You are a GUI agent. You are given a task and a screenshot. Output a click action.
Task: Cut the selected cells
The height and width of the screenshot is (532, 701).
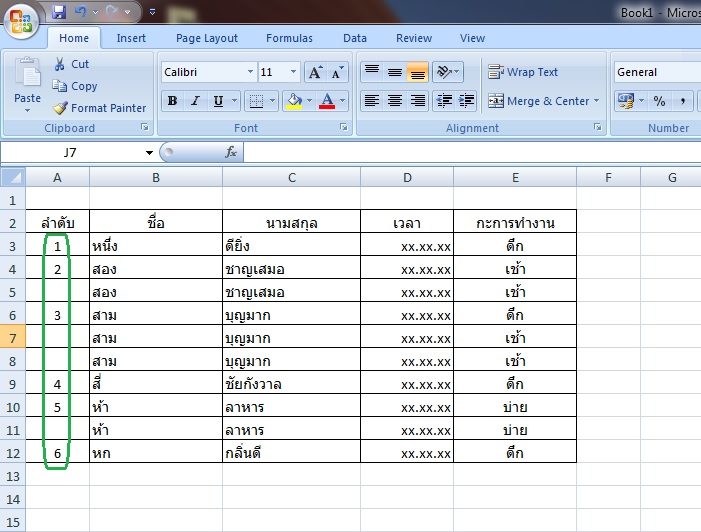[x=72, y=64]
